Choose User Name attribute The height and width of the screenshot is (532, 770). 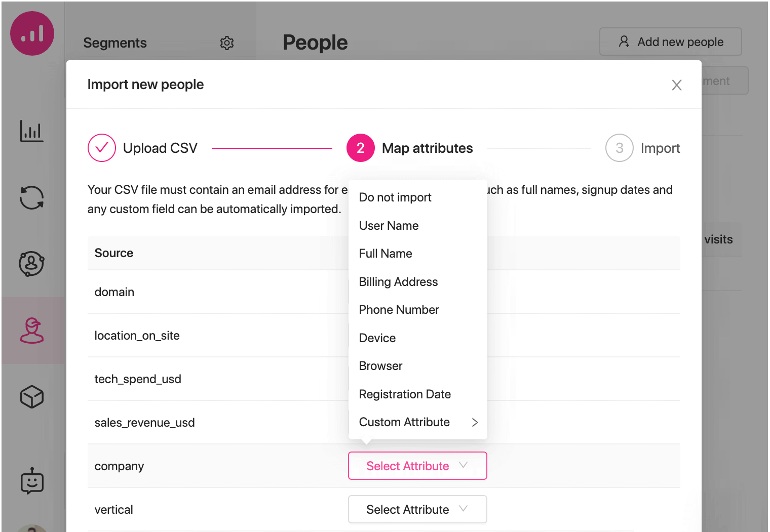click(x=418, y=226)
